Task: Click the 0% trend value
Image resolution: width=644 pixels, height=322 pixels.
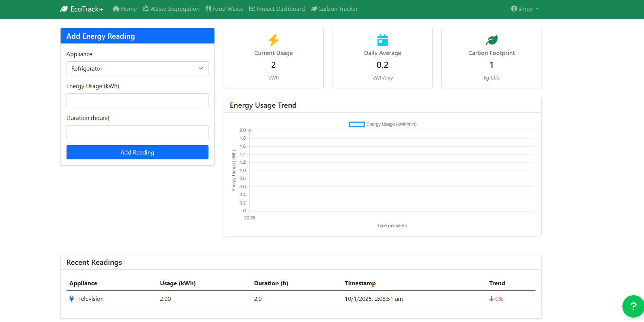Action: point(499,299)
